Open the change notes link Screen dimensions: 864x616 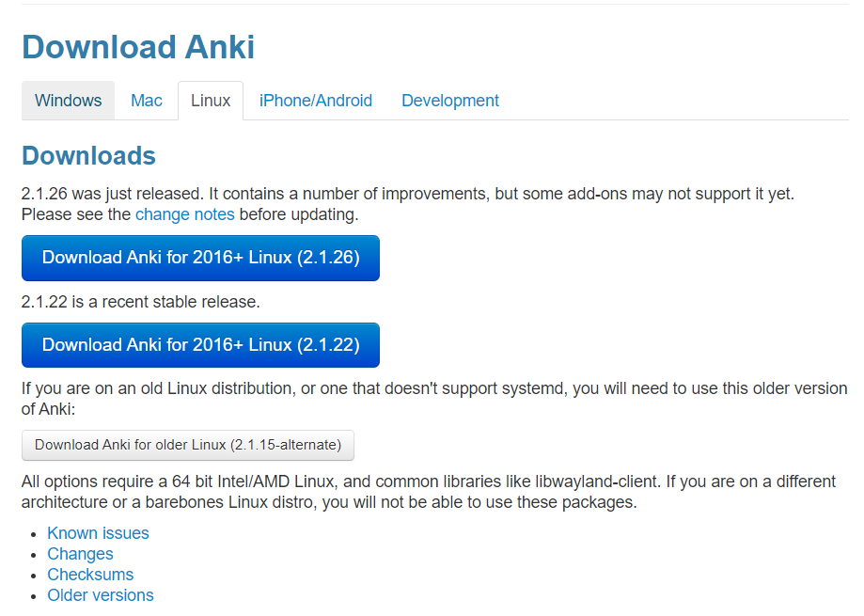pyautogui.click(x=185, y=214)
